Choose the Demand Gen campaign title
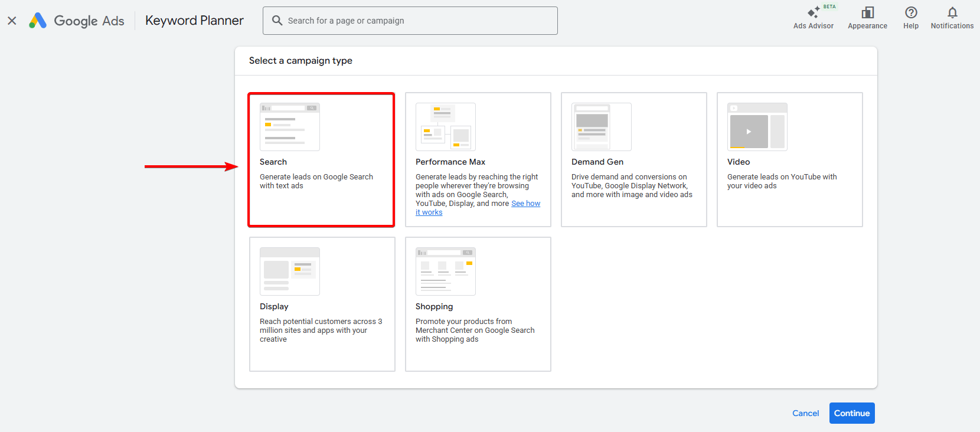The image size is (980, 432). [x=597, y=162]
